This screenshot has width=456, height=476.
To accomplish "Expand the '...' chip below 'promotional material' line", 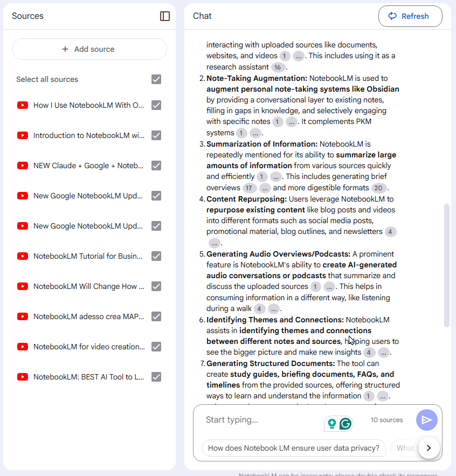I will [x=215, y=243].
